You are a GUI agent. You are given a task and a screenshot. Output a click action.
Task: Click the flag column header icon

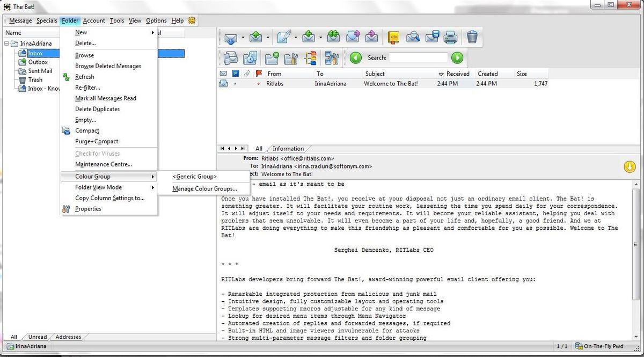tap(259, 74)
